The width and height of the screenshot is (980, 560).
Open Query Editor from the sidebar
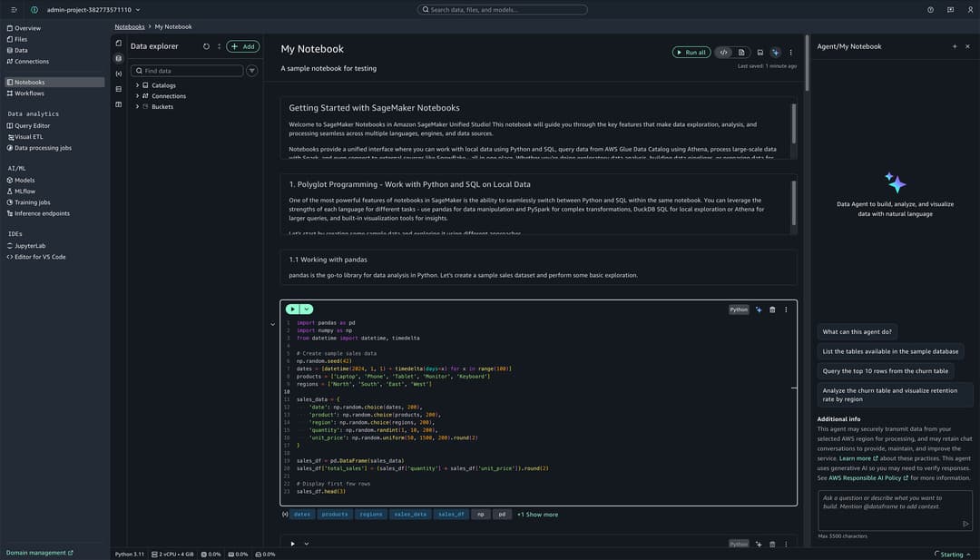tap(32, 124)
